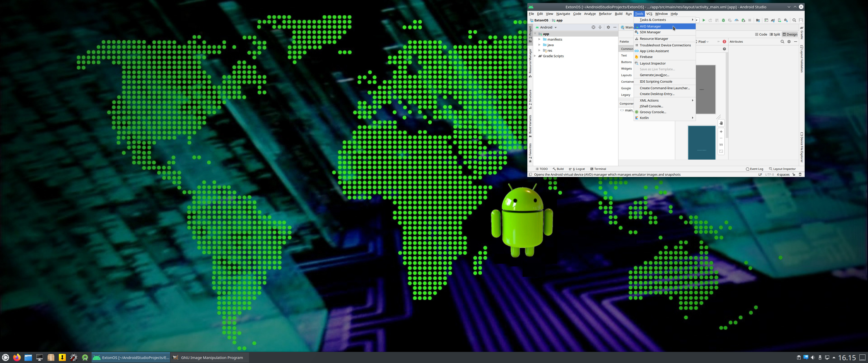Open the TODO tool window button
This screenshot has width=868, height=363.
point(542,169)
